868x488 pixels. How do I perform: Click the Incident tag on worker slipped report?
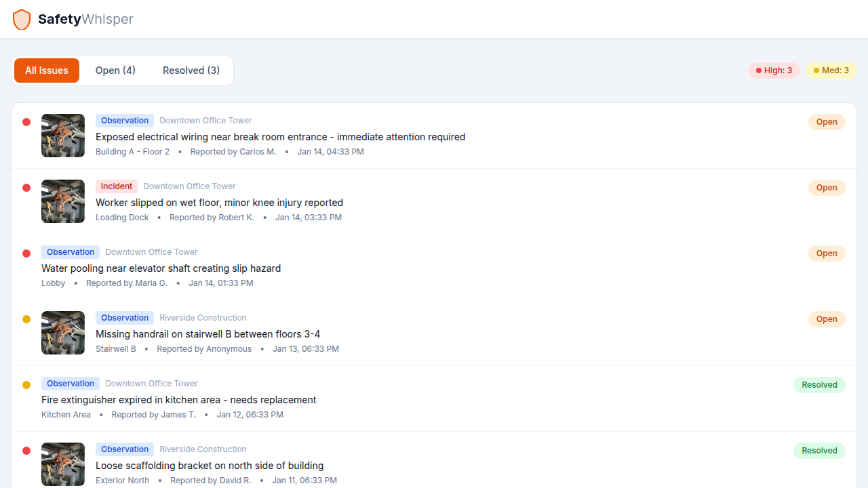(117, 186)
